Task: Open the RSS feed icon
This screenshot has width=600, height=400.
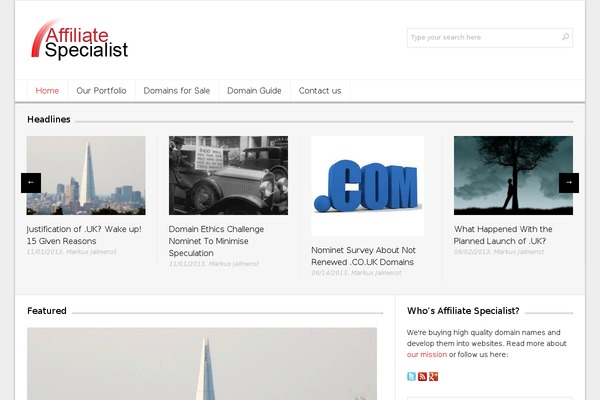Action: (422, 376)
